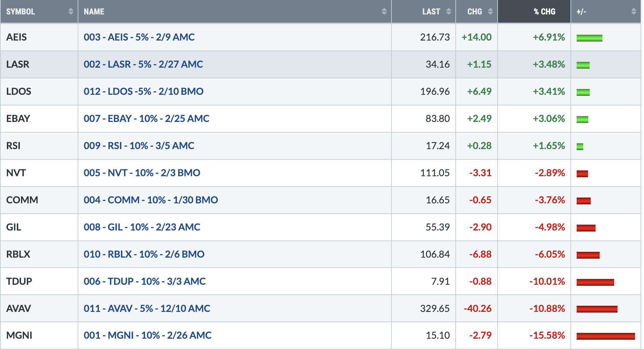The width and height of the screenshot is (644, 349).
Task: Click the +/- column sort arrows
Action: 634,11
